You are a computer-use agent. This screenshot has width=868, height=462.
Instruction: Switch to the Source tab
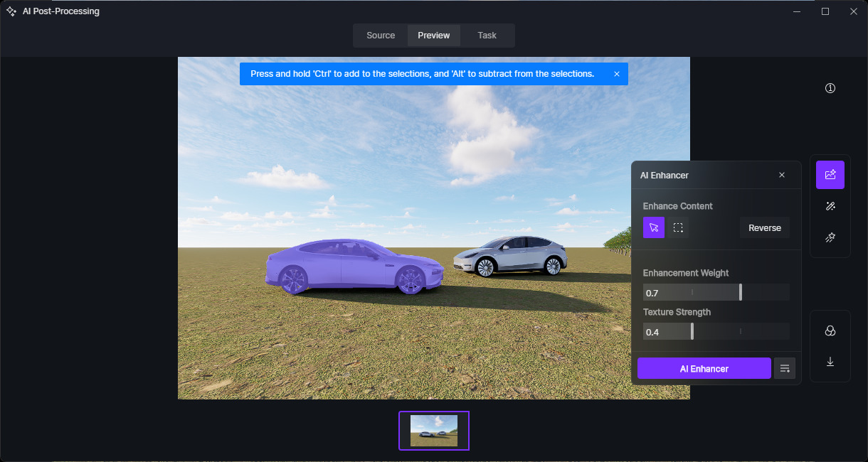[381, 36]
